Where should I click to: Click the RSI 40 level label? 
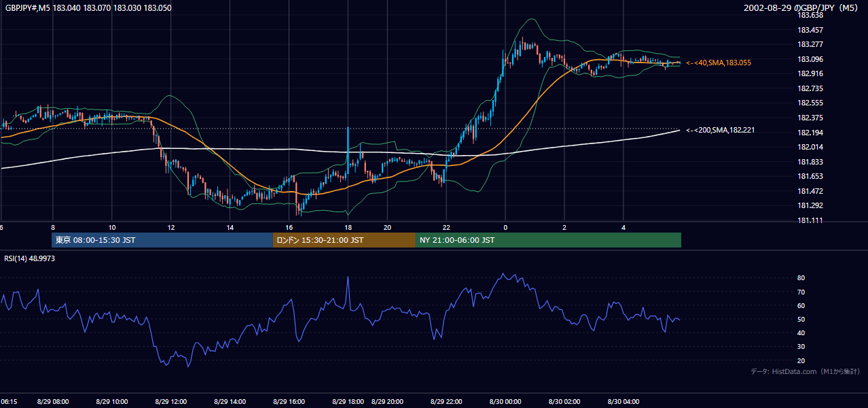801,333
